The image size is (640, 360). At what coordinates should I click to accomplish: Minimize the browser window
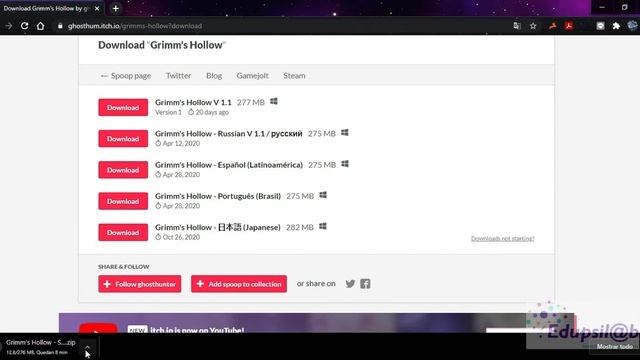pos(602,7)
